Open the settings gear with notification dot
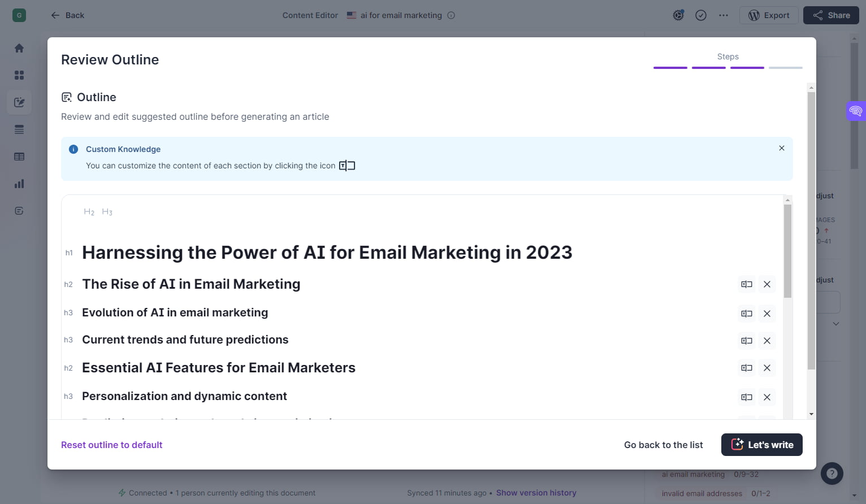 pos(678,15)
